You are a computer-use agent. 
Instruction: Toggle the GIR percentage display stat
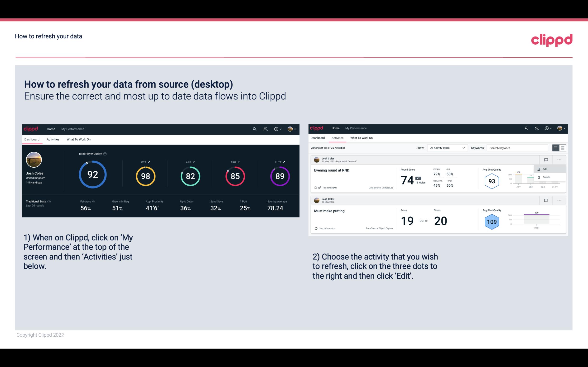(450, 172)
